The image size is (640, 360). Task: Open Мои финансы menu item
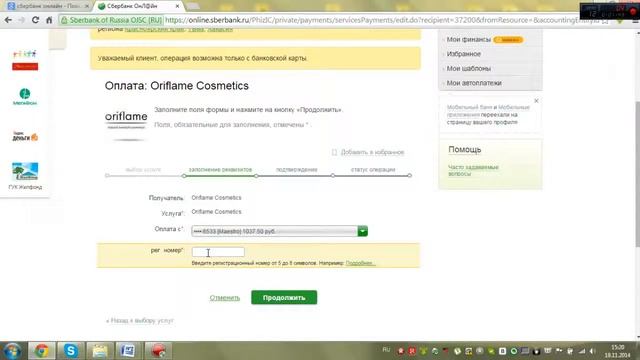point(469,40)
